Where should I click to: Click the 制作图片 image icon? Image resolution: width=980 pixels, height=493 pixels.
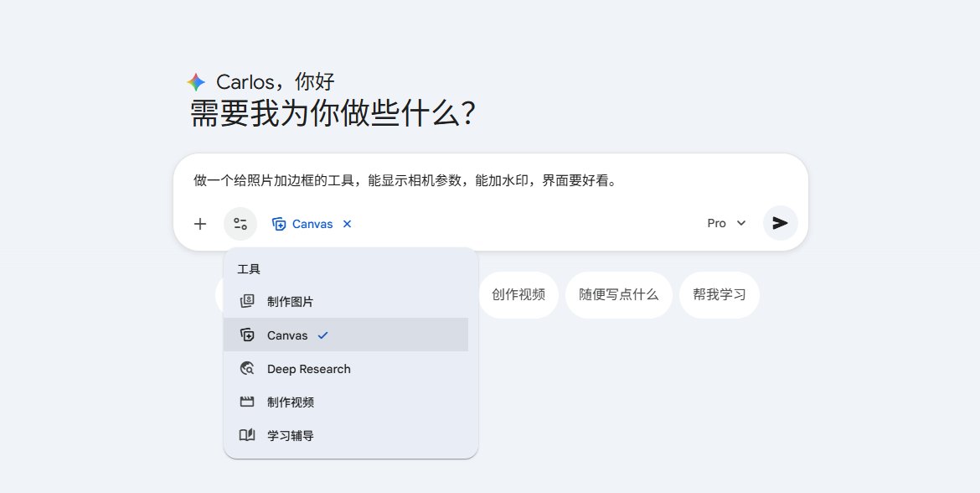pyautogui.click(x=247, y=302)
